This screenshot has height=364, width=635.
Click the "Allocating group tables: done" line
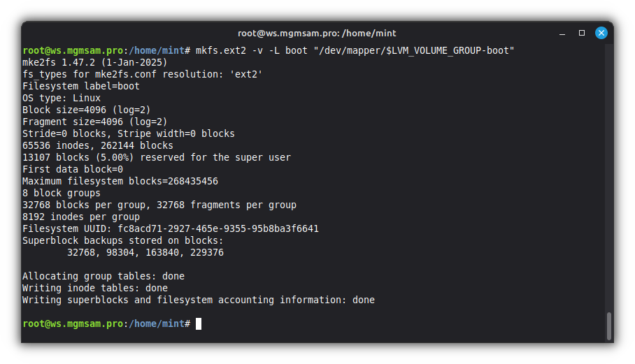point(103,276)
